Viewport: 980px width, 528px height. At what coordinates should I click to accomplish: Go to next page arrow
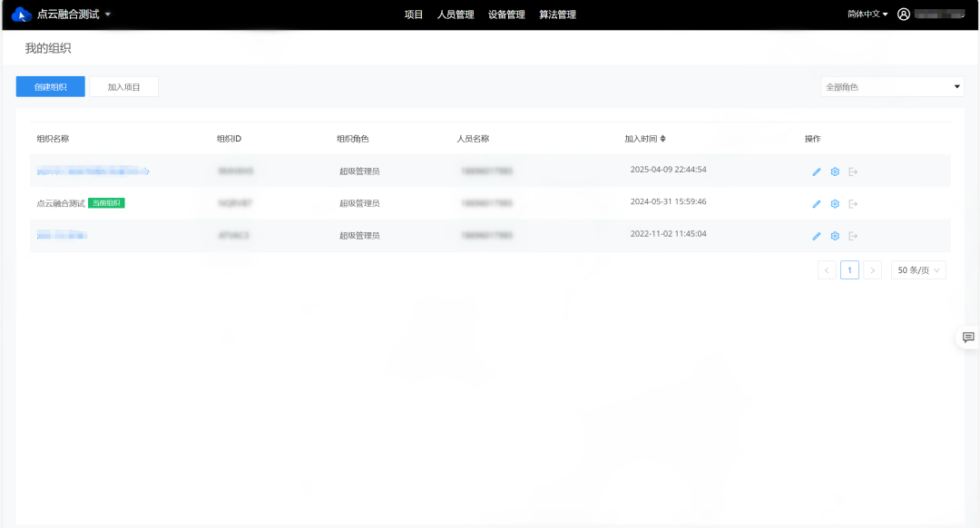click(x=873, y=270)
